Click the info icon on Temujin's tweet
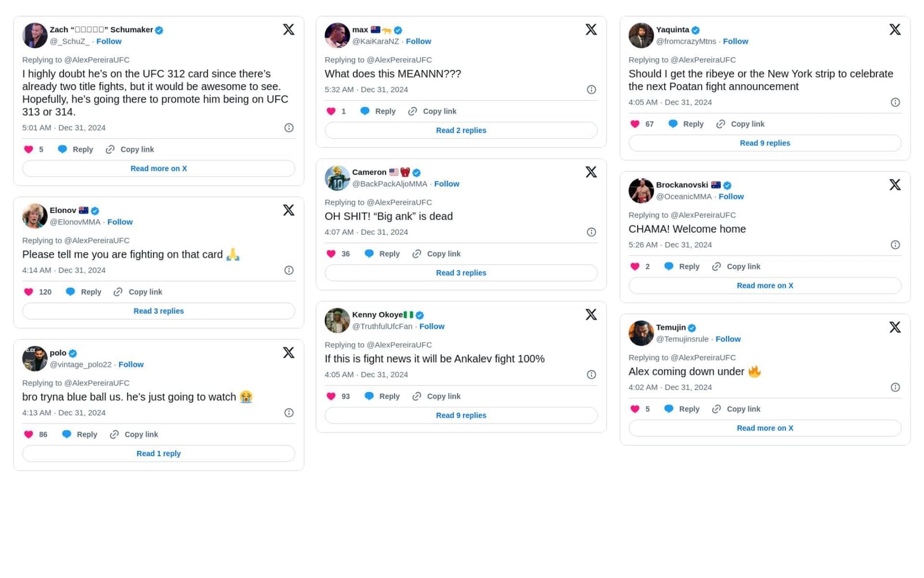 pos(896,387)
